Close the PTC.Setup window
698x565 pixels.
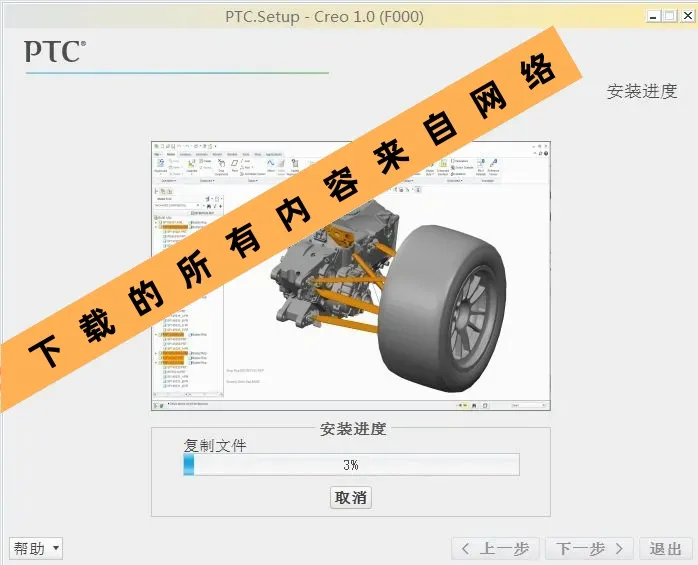[688, 16]
